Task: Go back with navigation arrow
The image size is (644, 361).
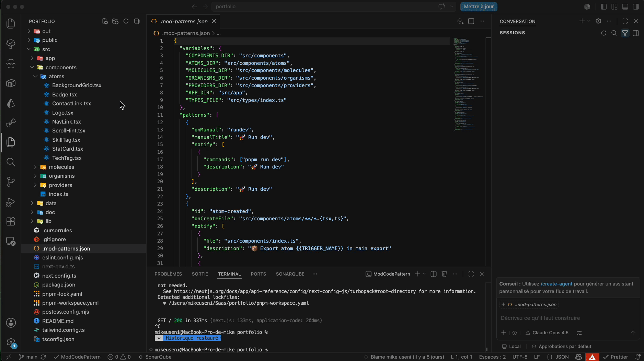Action: (195, 7)
